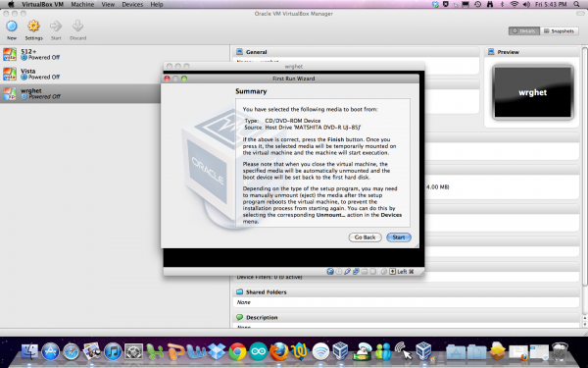The height and width of the screenshot is (368, 588).
Task: Click the USB devices icon in VM status bar
Action: pos(347,272)
